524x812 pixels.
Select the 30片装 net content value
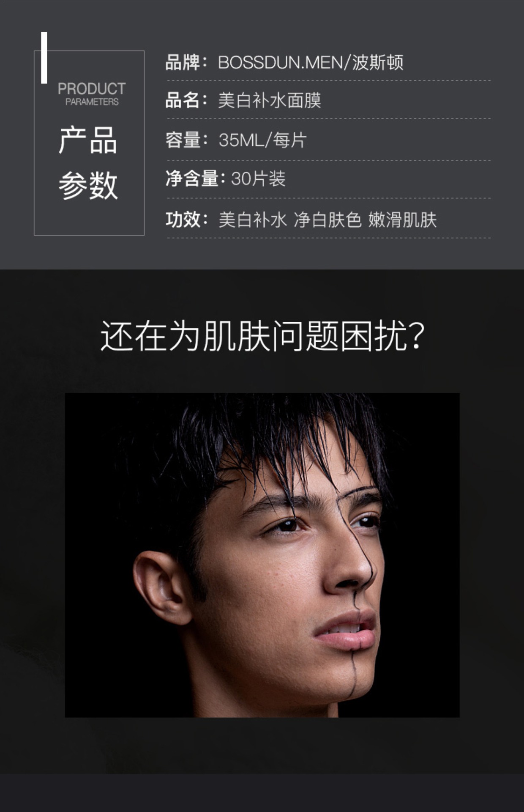(258, 178)
